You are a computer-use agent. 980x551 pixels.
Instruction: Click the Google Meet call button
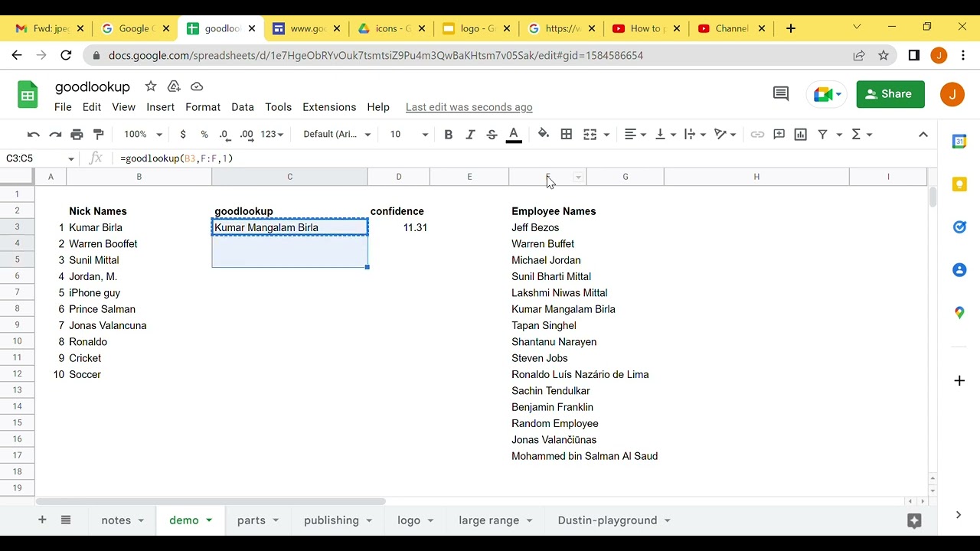point(827,94)
